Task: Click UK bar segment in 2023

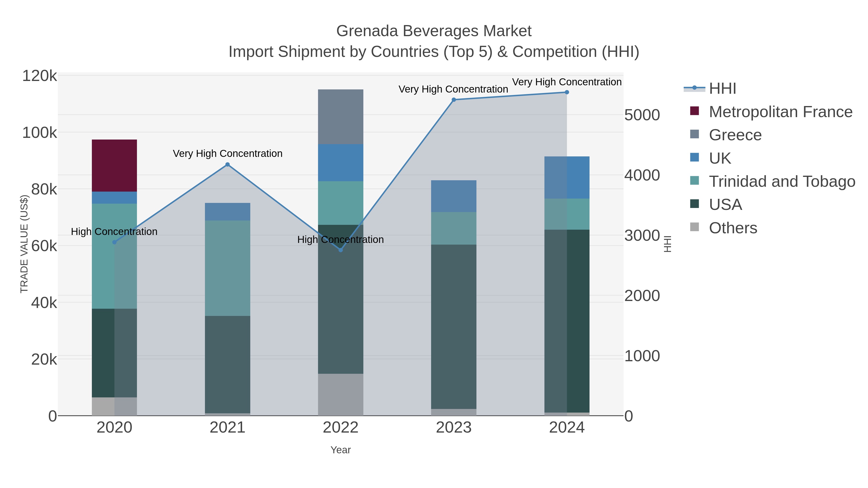Action: click(454, 196)
